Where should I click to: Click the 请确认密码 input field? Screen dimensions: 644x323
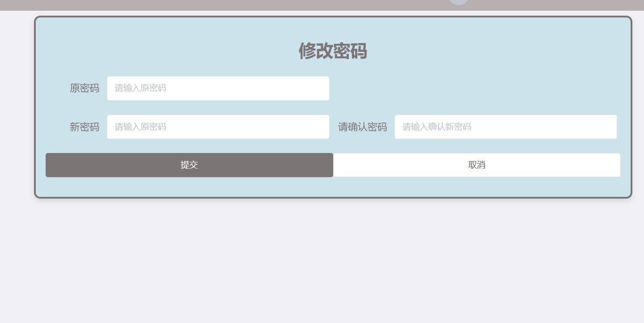pyautogui.click(x=506, y=127)
